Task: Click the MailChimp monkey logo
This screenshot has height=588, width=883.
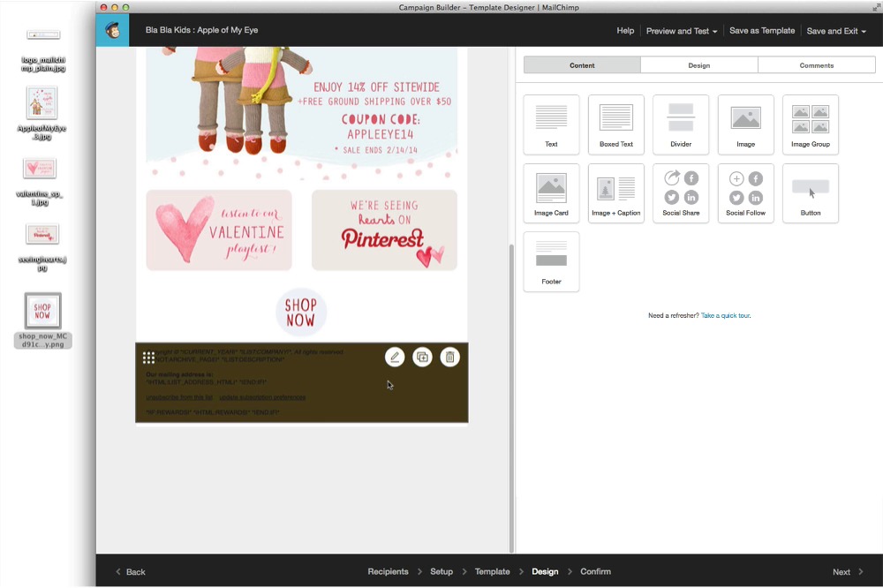Action: [113, 31]
